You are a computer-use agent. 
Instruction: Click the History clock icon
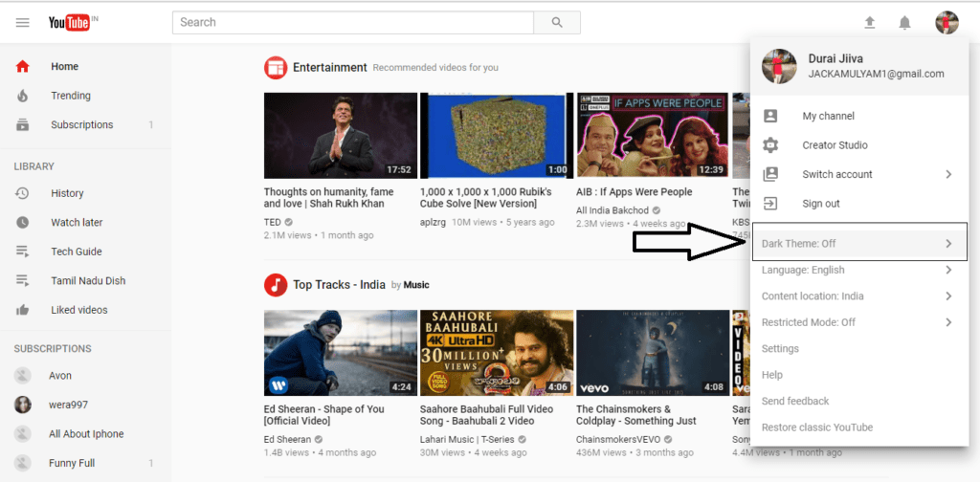(x=23, y=193)
